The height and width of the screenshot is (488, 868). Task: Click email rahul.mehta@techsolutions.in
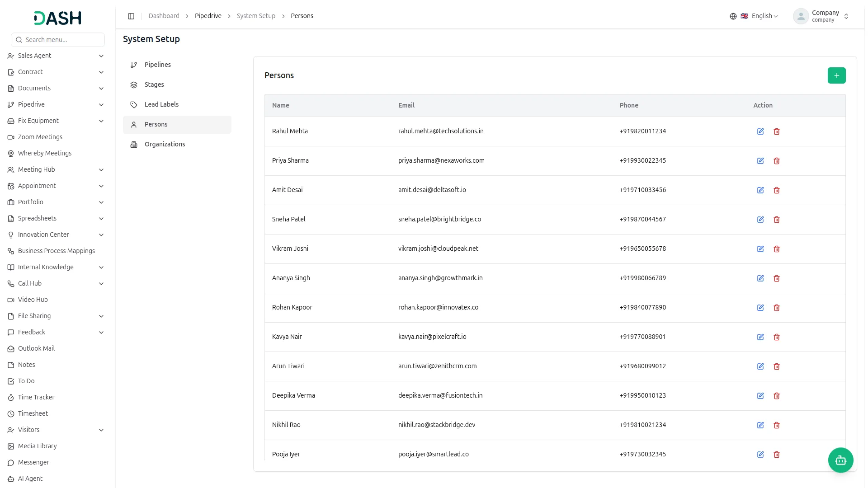point(441,131)
